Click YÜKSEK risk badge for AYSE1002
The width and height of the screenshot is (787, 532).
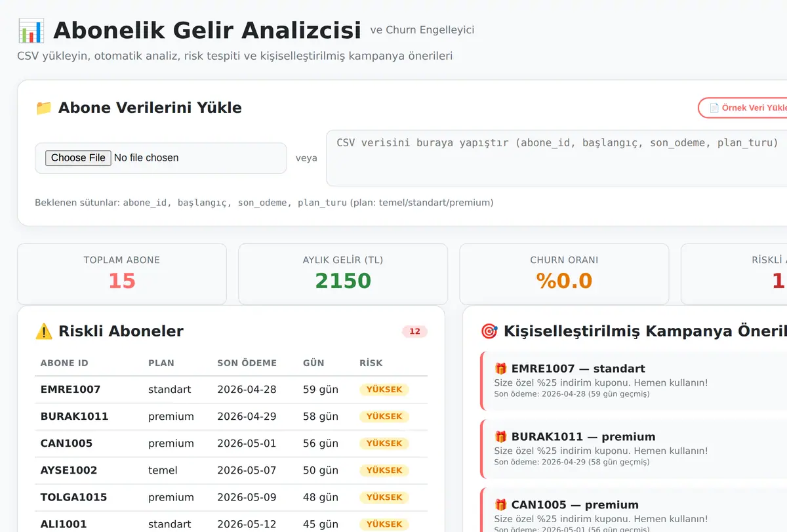384,470
